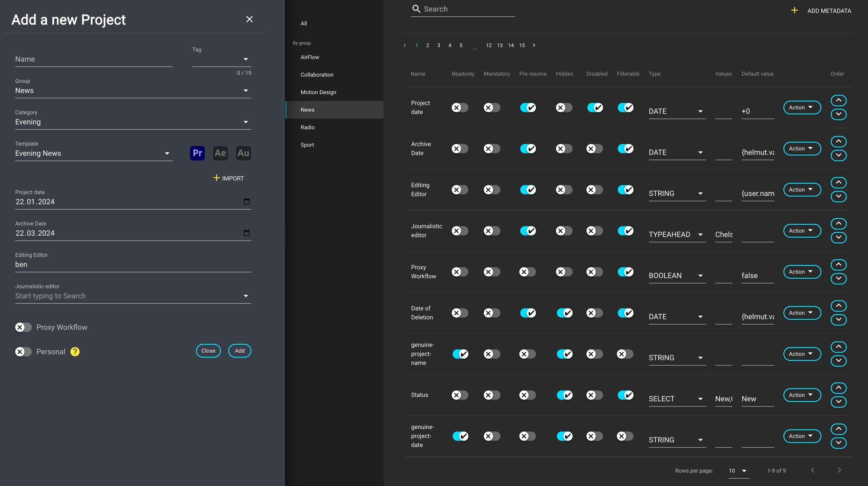The width and height of the screenshot is (868, 486).
Task: Open the Archive Date calendar picker
Action: pos(246,233)
